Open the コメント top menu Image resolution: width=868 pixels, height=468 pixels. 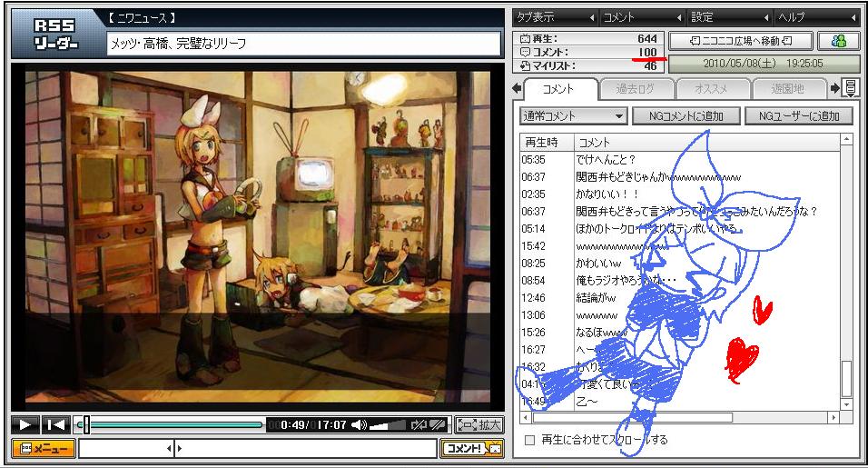click(642, 17)
